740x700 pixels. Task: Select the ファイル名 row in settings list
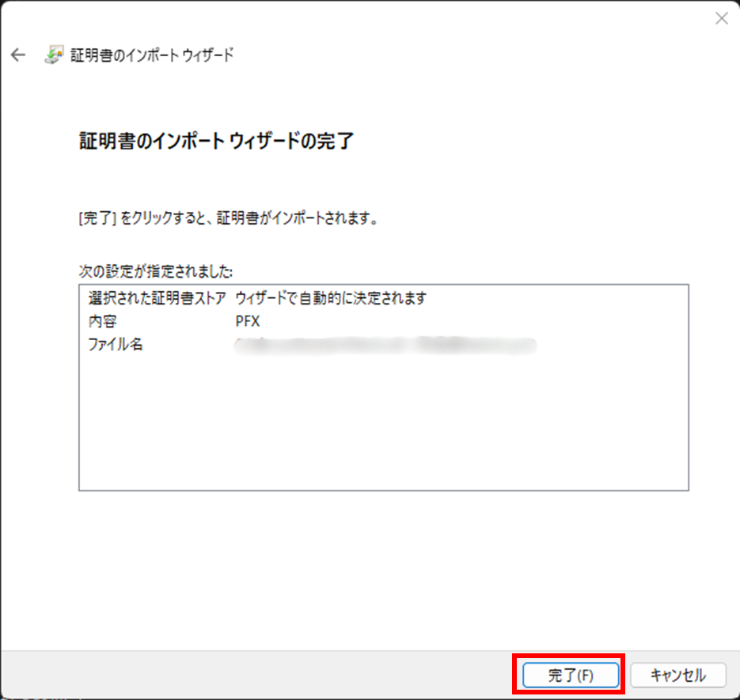116,344
